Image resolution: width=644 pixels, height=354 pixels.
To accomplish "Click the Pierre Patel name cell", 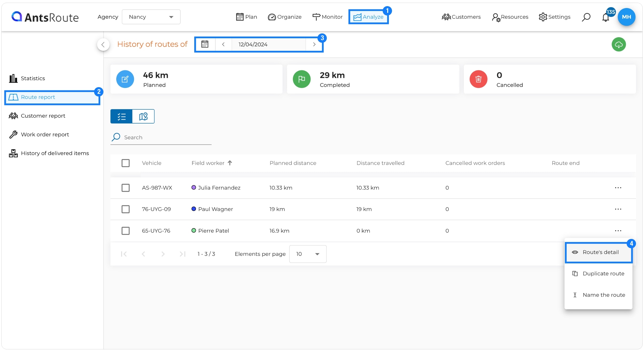I will pos(214,231).
